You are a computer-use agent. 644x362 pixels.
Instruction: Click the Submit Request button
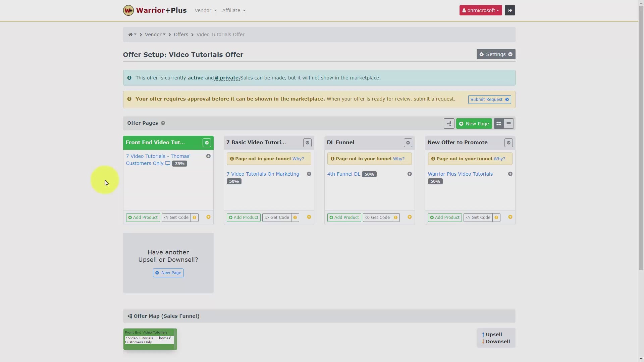[x=489, y=100]
